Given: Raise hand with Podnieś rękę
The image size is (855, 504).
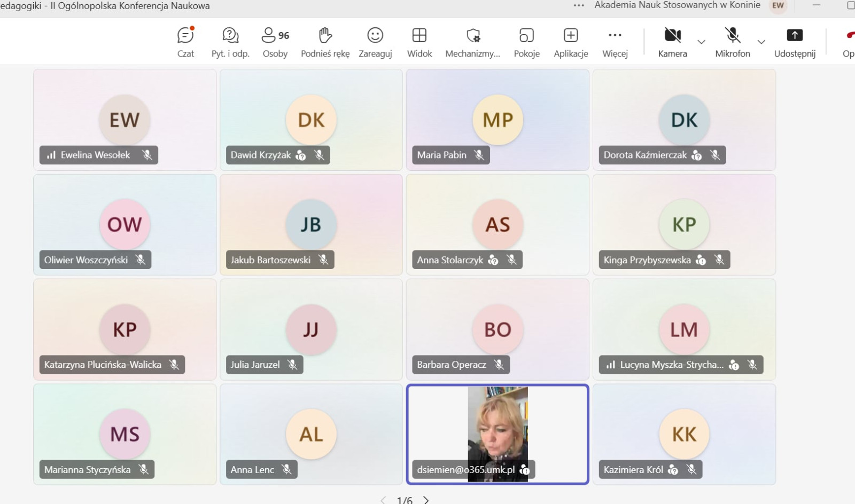Looking at the screenshot, I should (x=325, y=42).
